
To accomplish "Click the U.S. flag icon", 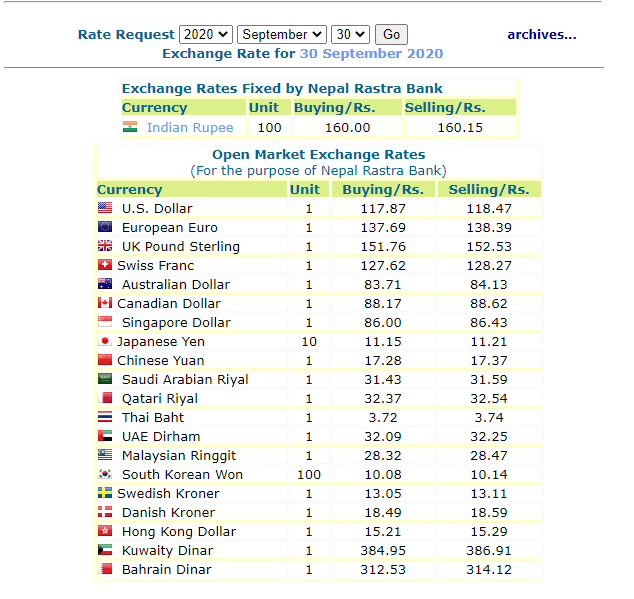I will [x=105, y=208].
